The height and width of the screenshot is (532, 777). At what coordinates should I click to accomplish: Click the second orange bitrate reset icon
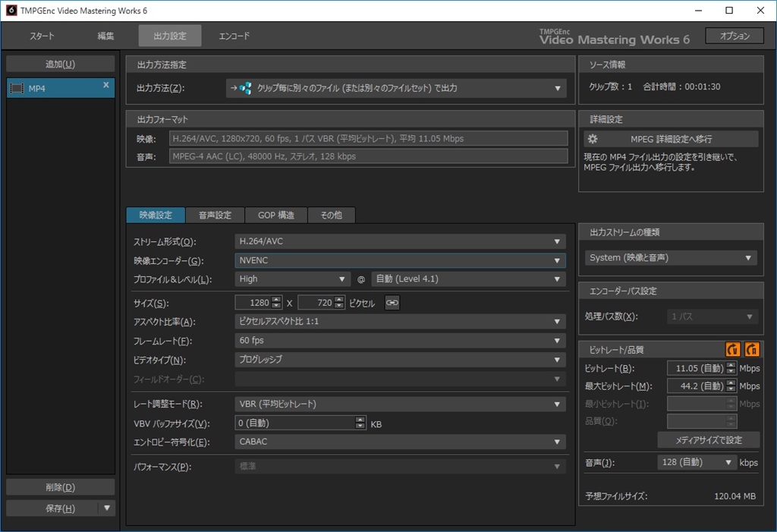tap(752, 350)
